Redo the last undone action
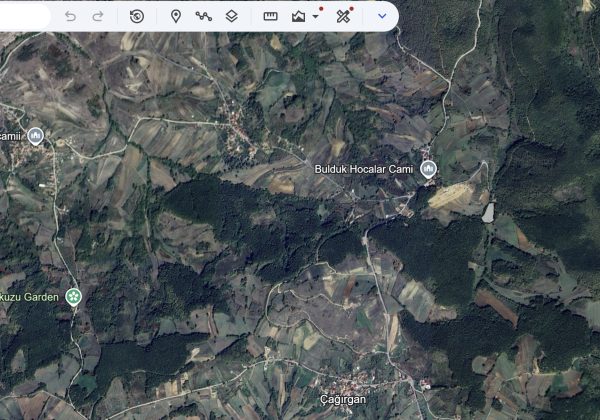This screenshot has width=600, height=420. (x=98, y=16)
